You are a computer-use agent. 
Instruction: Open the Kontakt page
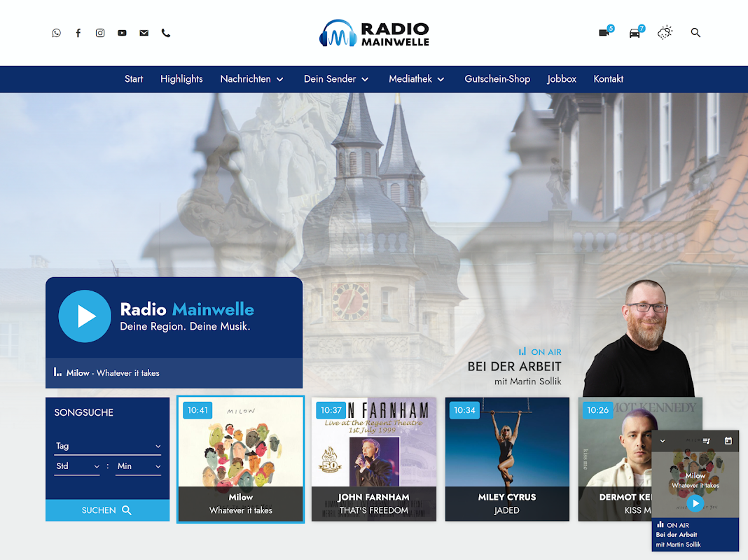(x=608, y=79)
